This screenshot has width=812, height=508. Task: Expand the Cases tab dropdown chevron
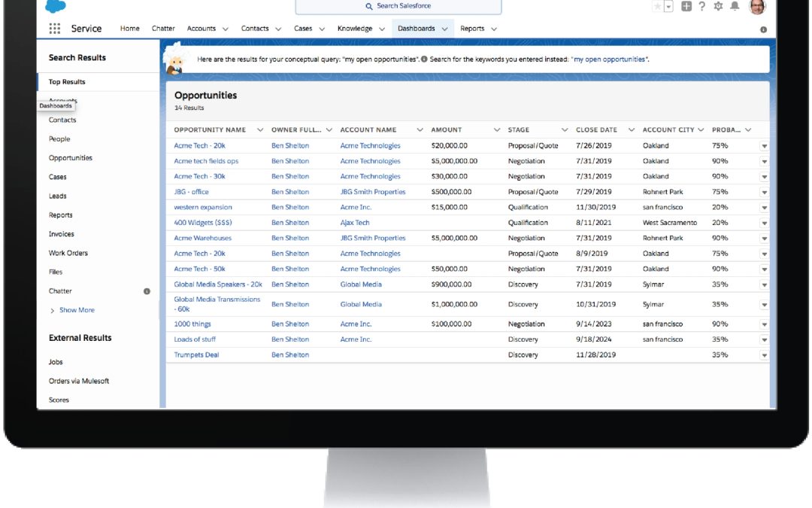point(322,29)
